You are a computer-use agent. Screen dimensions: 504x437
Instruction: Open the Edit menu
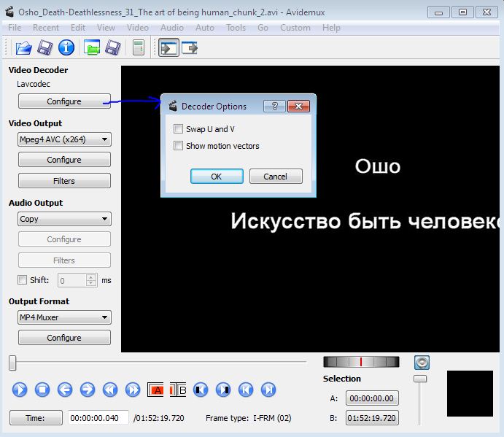pyautogui.click(x=78, y=28)
